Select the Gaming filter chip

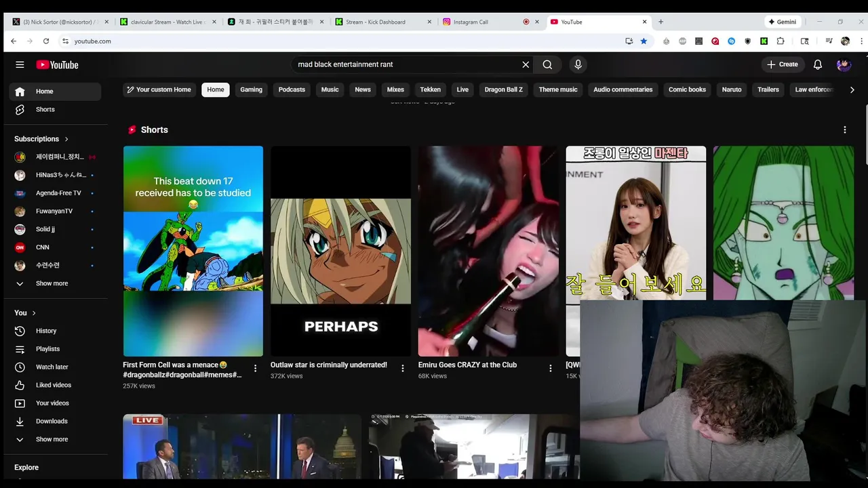coord(251,89)
